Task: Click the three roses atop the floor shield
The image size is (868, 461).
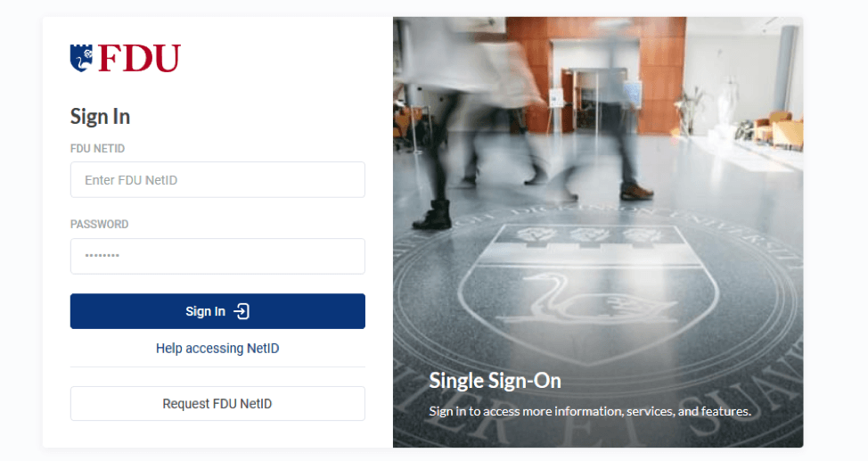Action: [x=588, y=235]
